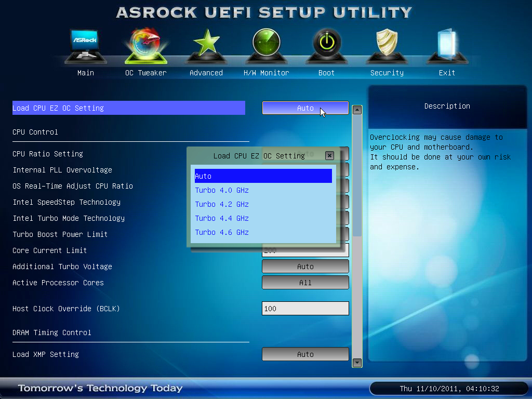
Task: Open the Load CPU EZ OC Setting Auto dropdown
Action: (305, 108)
